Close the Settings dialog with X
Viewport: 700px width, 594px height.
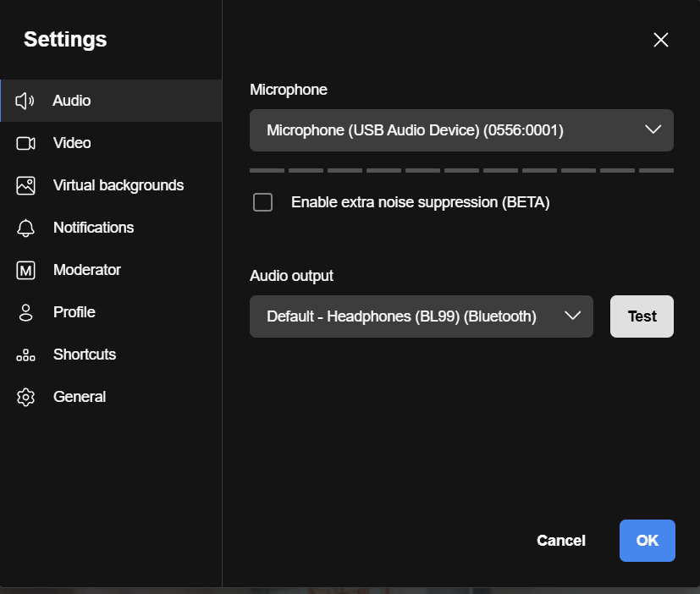[661, 40]
